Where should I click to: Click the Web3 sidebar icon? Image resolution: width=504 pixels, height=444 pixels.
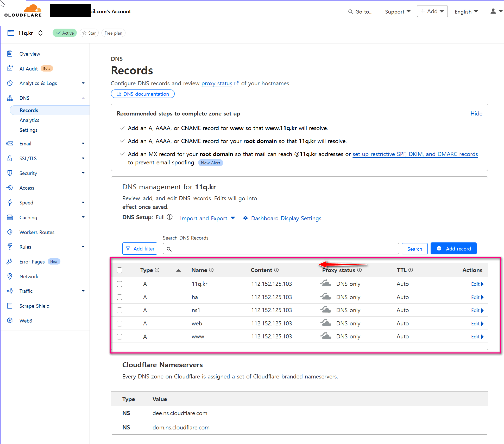pos(10,320)
